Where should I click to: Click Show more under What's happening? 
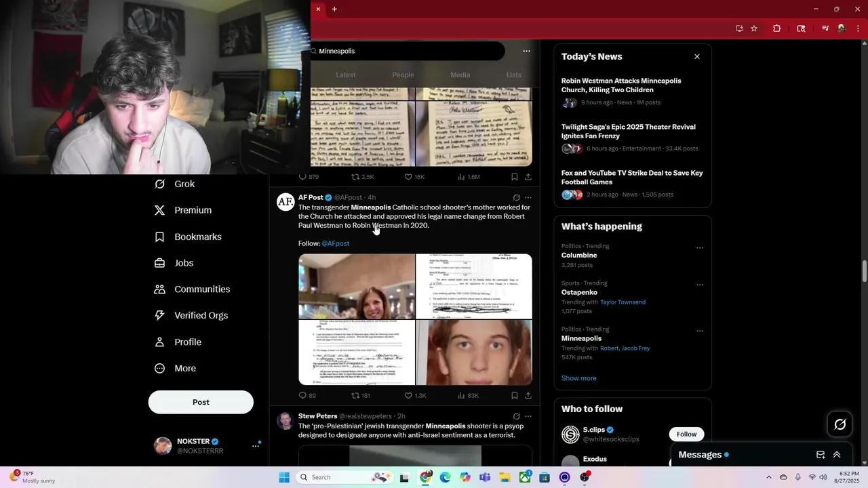(x=579, y=378)
